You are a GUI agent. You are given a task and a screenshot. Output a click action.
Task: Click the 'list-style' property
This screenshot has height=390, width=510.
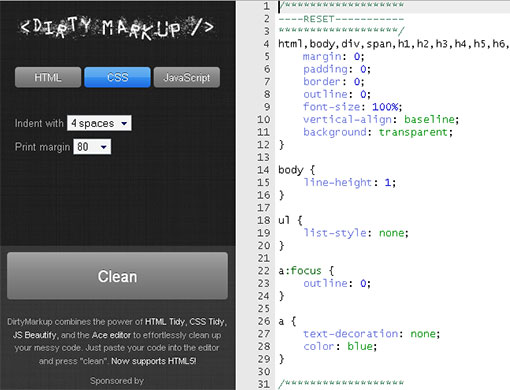pyautogui.click(x=335, y=233)
